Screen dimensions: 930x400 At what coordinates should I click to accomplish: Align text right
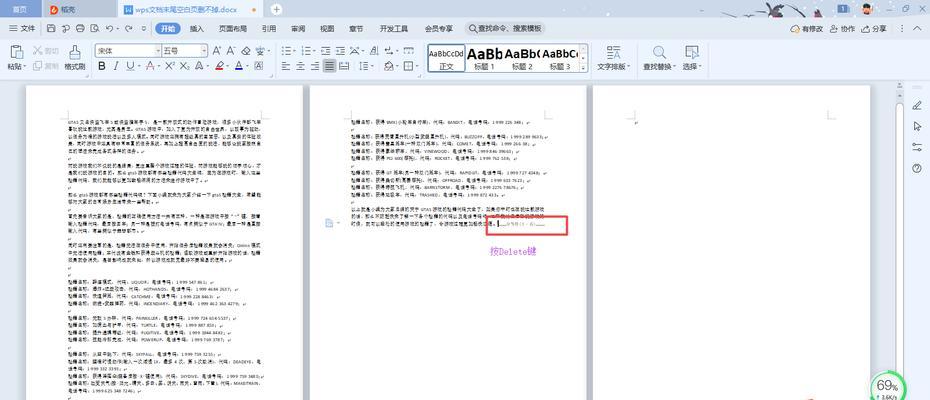[x=315, y=66]
